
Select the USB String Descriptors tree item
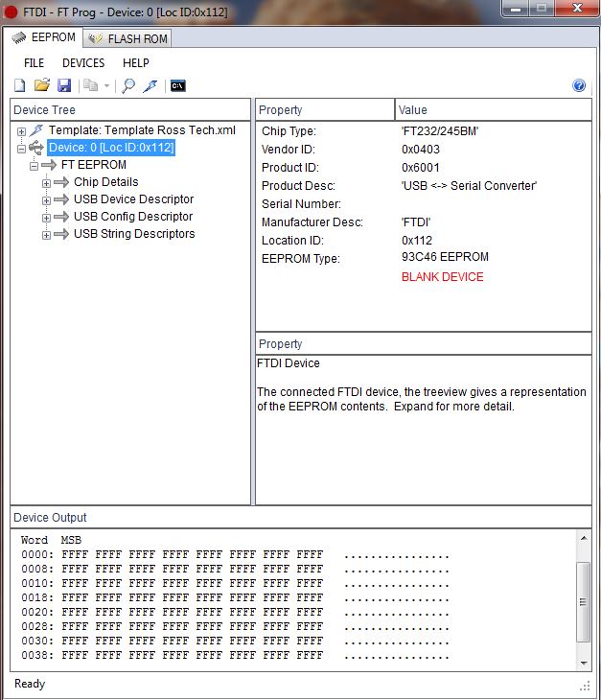click(x=134, y=234)
